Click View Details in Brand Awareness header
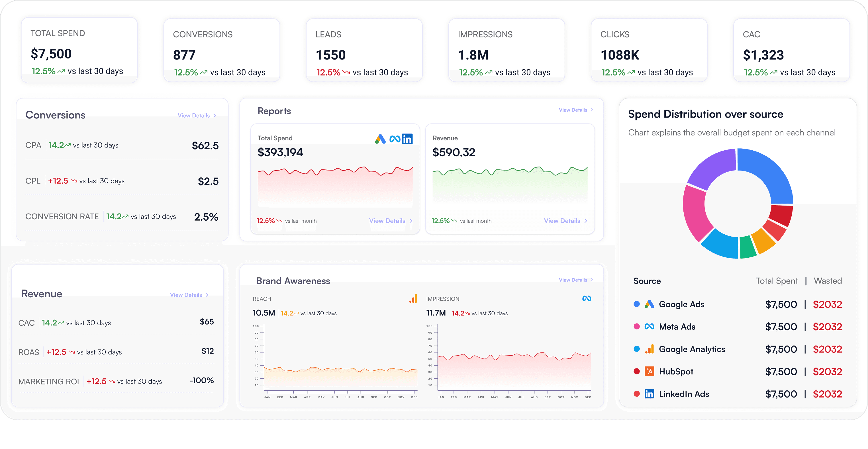Screen dimensions: 868x449 573,280
